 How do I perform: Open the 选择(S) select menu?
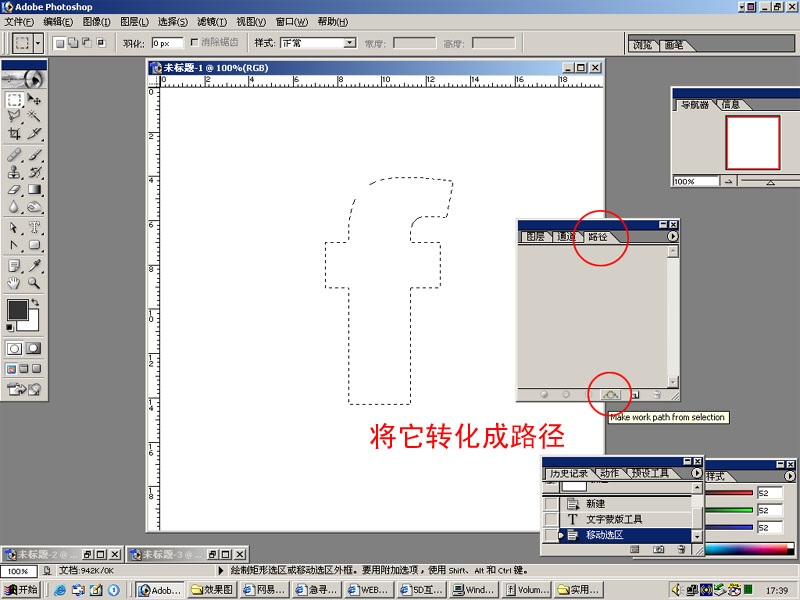tap(172, 22)
